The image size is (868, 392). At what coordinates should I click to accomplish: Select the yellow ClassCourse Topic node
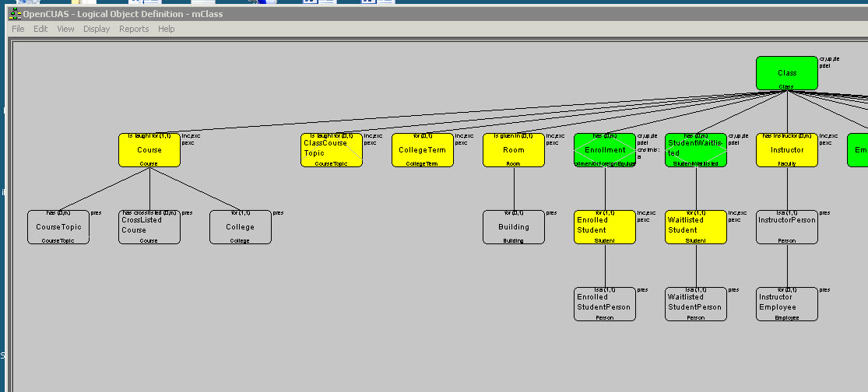click(x=332, y=150)
